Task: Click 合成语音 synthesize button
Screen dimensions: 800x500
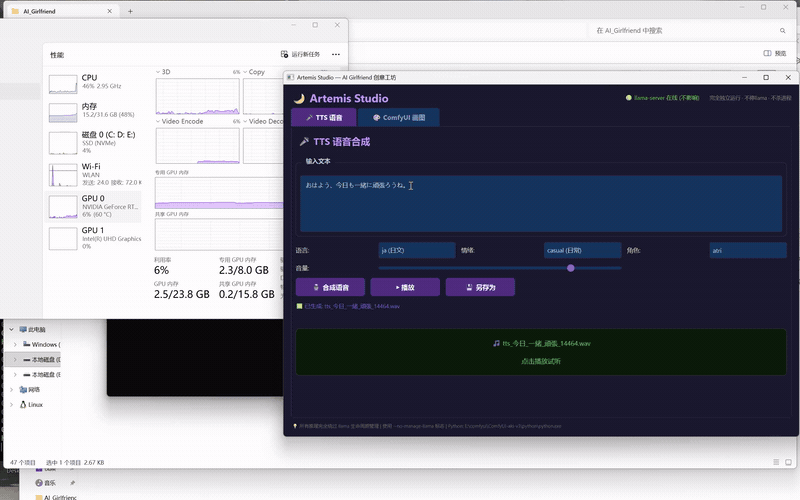Action: [330, 287]
